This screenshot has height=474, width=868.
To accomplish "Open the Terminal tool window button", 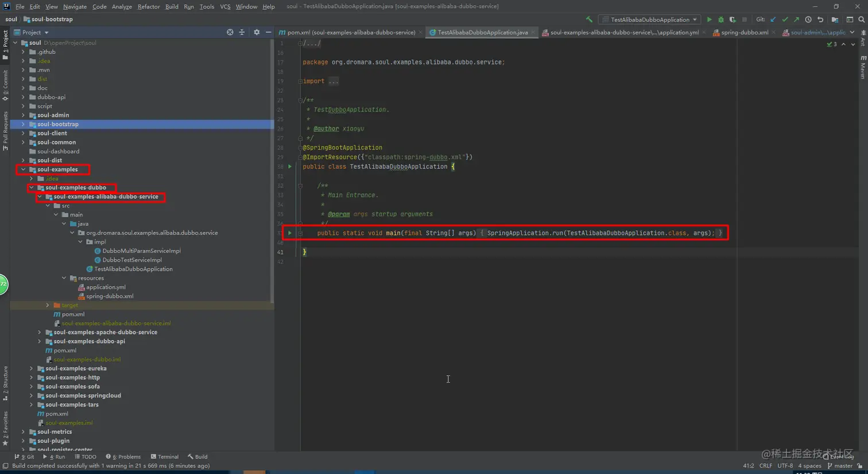I will (x=165, y=457).
